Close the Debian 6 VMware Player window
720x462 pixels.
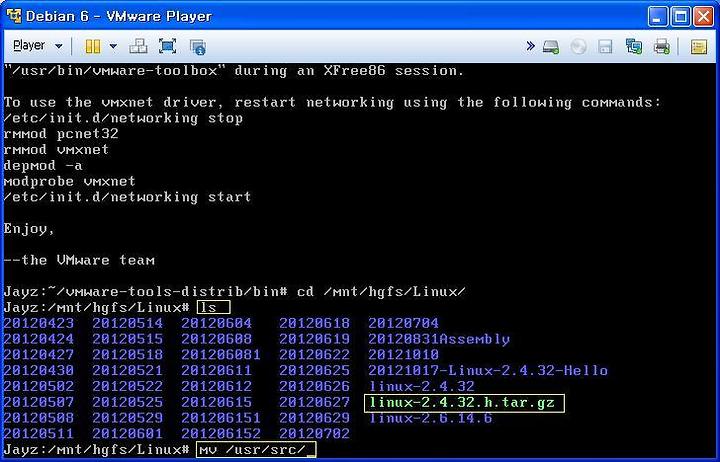[703, 17]
